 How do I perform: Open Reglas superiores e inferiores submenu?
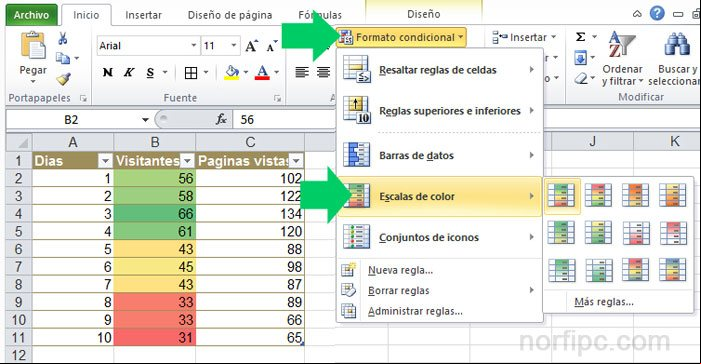pos(439,110)
